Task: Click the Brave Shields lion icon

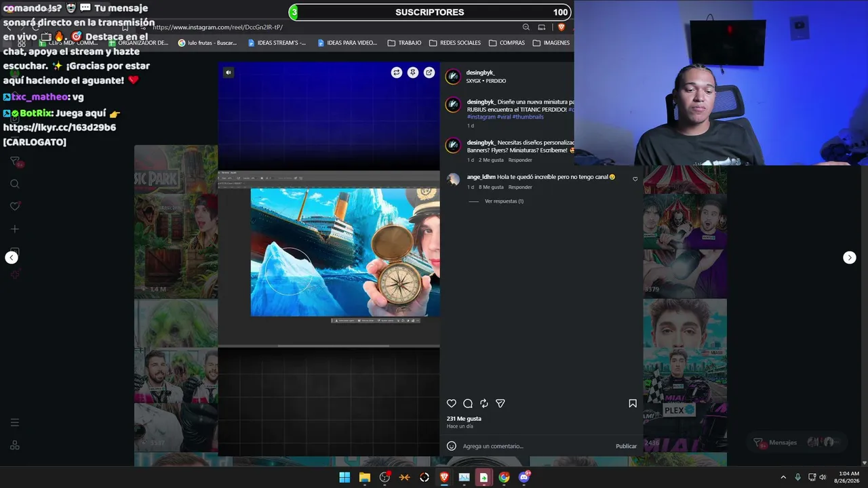Action: pos(561,27)
